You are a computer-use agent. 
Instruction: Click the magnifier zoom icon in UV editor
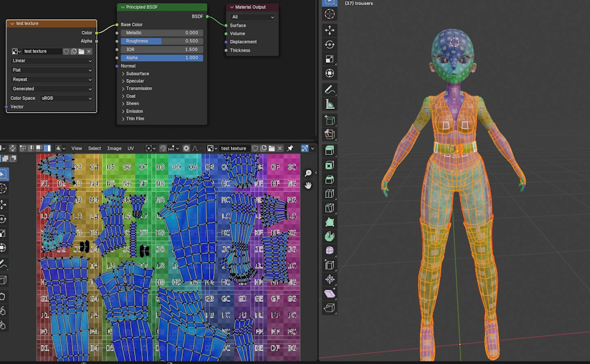[x=308, y=173]
